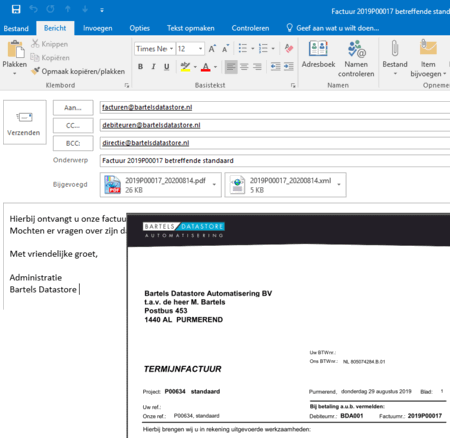Expand numbered list style dropdown

(273, 49)
